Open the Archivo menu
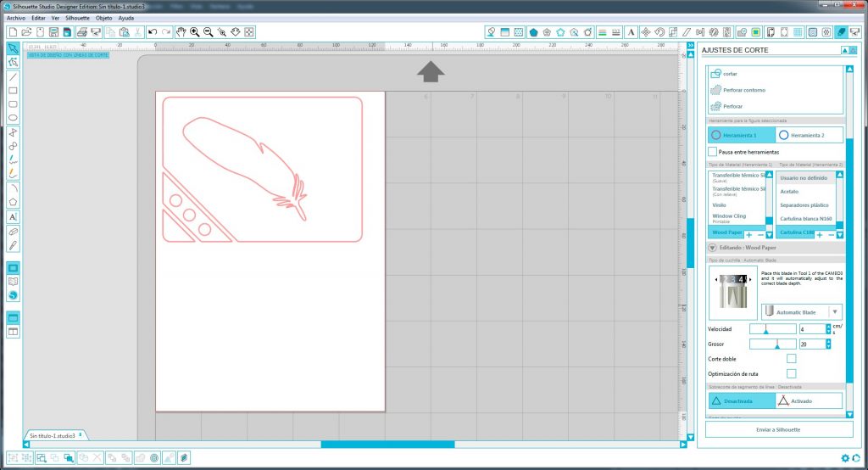 [15, 19]
